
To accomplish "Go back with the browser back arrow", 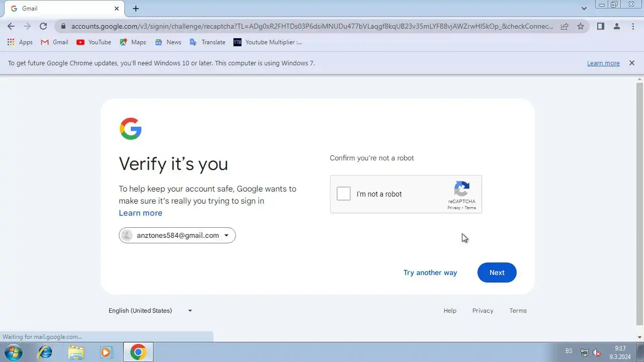I will coord(11,26).
